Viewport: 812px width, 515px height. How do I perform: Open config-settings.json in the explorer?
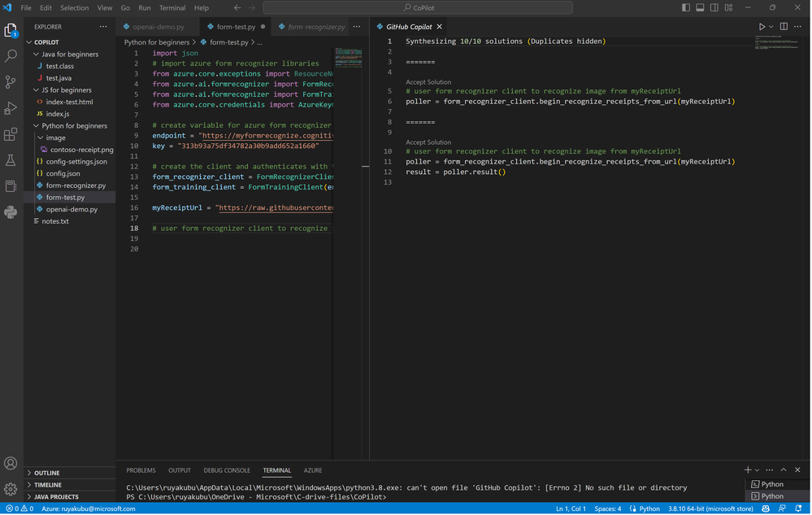coord(76,162)
